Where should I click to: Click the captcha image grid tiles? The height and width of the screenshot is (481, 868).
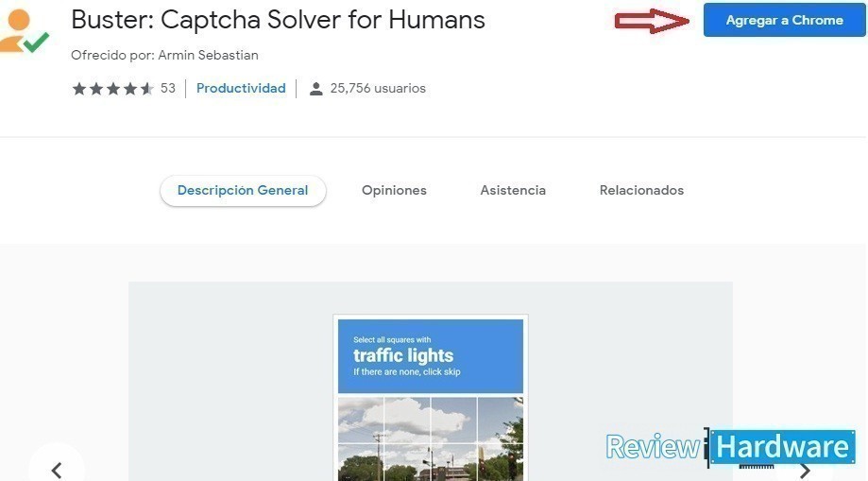coord(431,438)
